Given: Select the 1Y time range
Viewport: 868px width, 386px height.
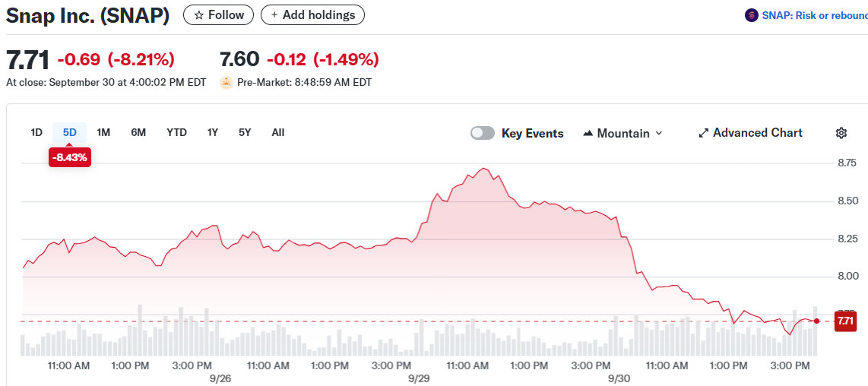Looking at the screenshot, I should tap(213, 132).
